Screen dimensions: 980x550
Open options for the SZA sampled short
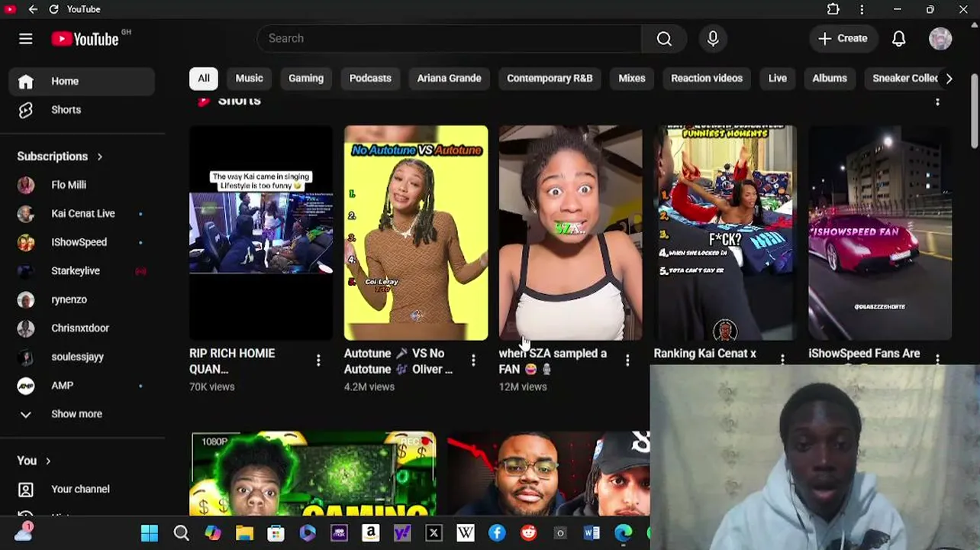(x=627, y=360)
